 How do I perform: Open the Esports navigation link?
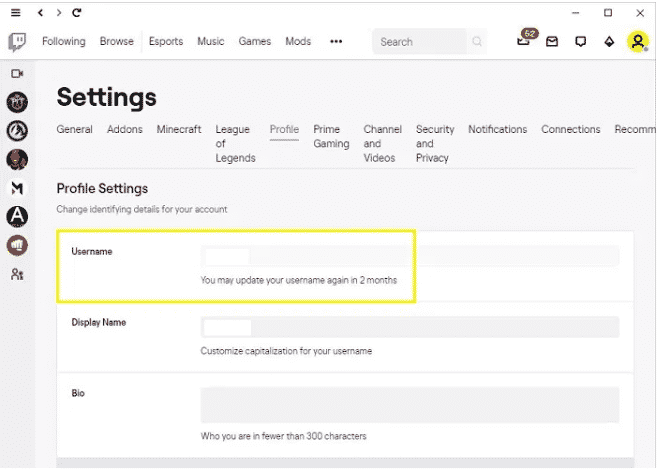point(166,42)
